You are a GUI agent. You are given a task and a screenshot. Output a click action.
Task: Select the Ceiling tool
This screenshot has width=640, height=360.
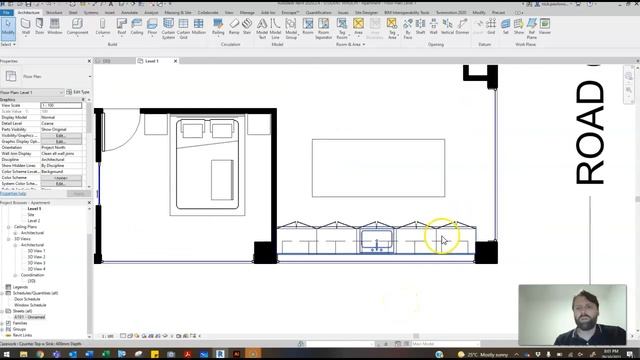(137, 27)
